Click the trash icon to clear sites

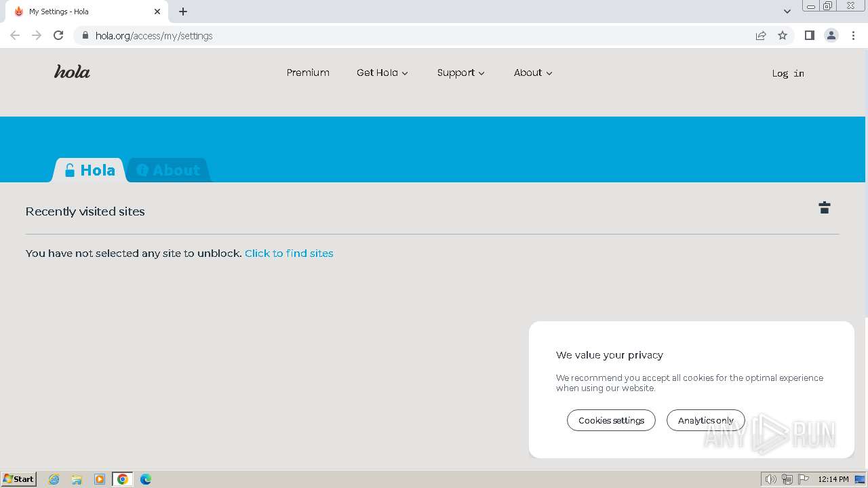(825, 207)
